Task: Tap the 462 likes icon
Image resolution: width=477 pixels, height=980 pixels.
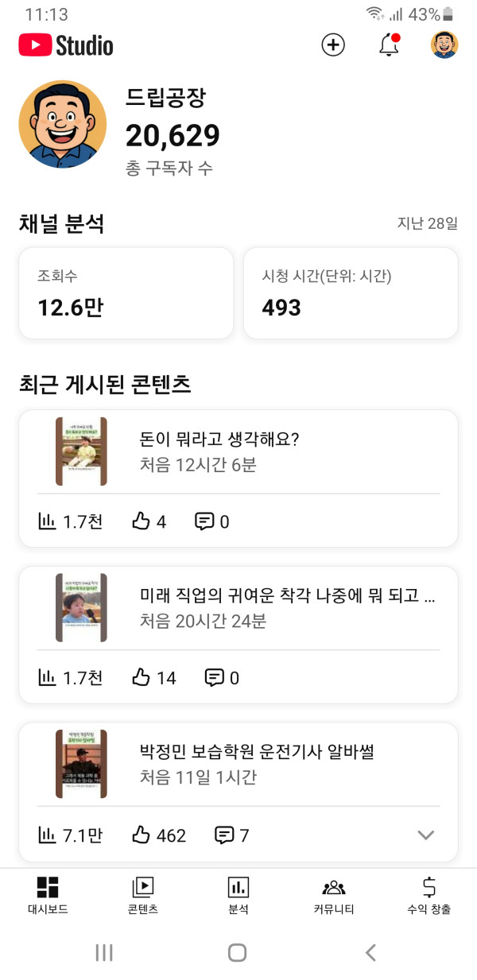Action: point(142,835)
